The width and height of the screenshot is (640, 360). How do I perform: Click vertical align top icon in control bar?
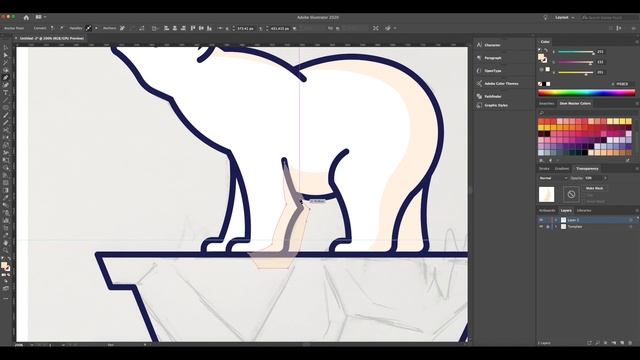click(x=193, y=28)
